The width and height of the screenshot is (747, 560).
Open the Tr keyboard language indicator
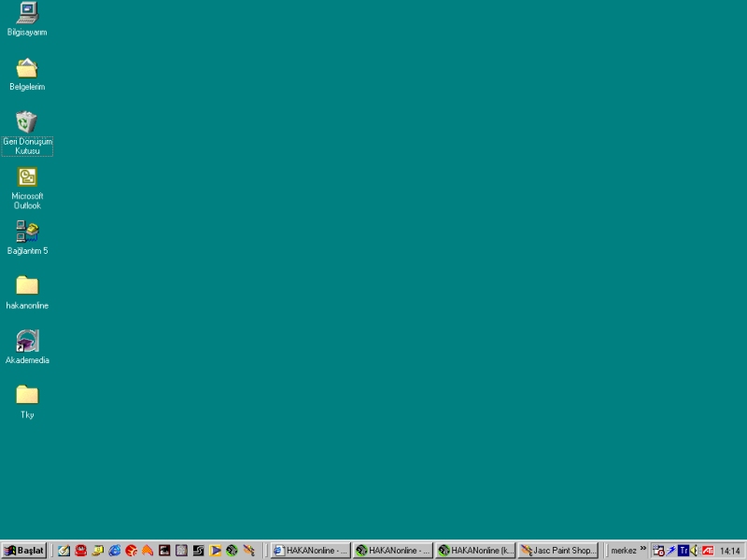point(684,551)
